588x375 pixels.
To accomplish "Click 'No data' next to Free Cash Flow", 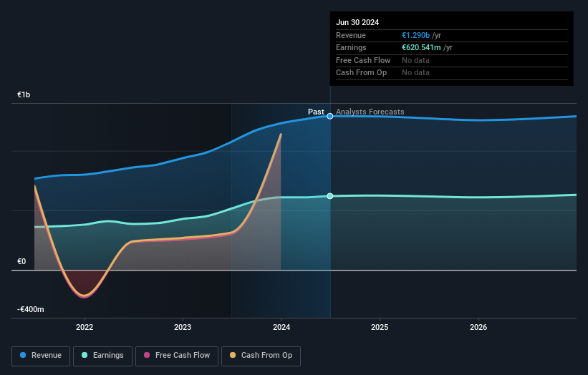I will pos(415,60).
